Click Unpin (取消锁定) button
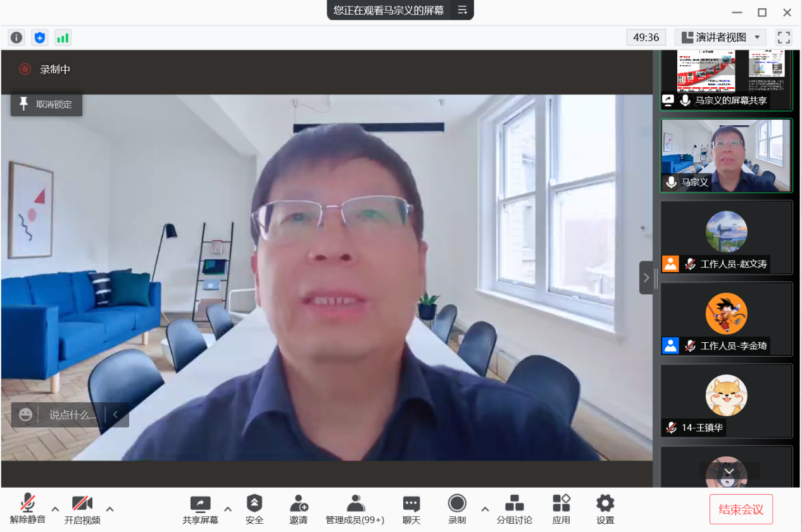The height and width of the screenshot is (532, 802). [x=46, y=104]
